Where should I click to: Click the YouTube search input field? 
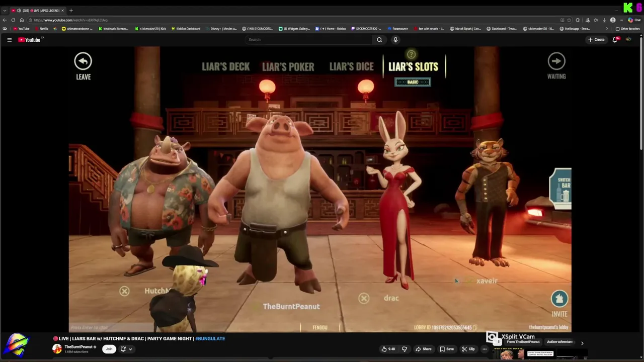(308, 40)
